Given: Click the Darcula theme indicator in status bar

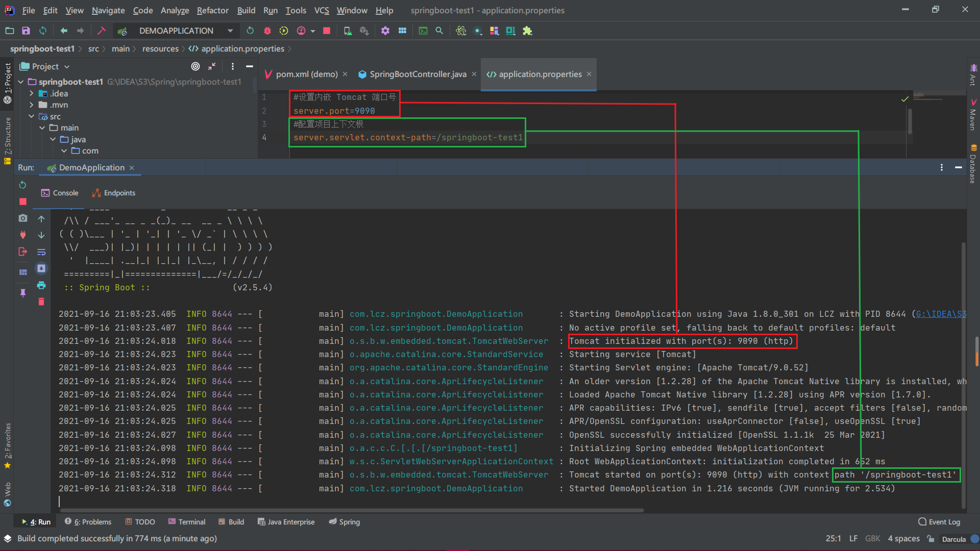Looking at the screenshot, I should point(953,539).
